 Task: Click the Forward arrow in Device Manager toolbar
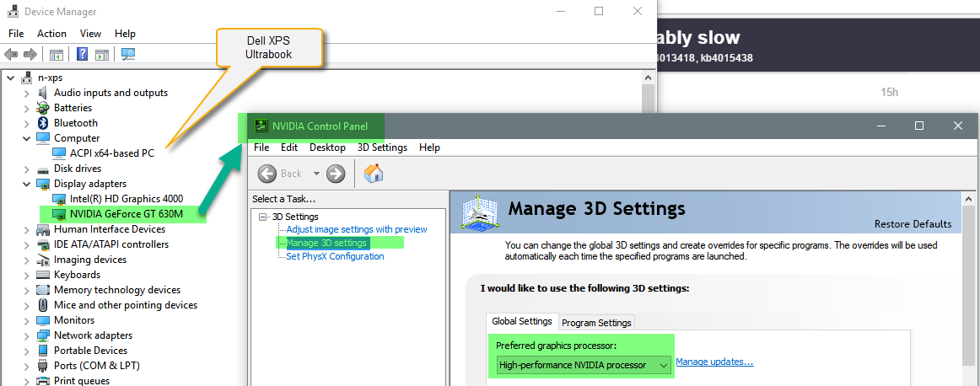[x=30, y=54]
